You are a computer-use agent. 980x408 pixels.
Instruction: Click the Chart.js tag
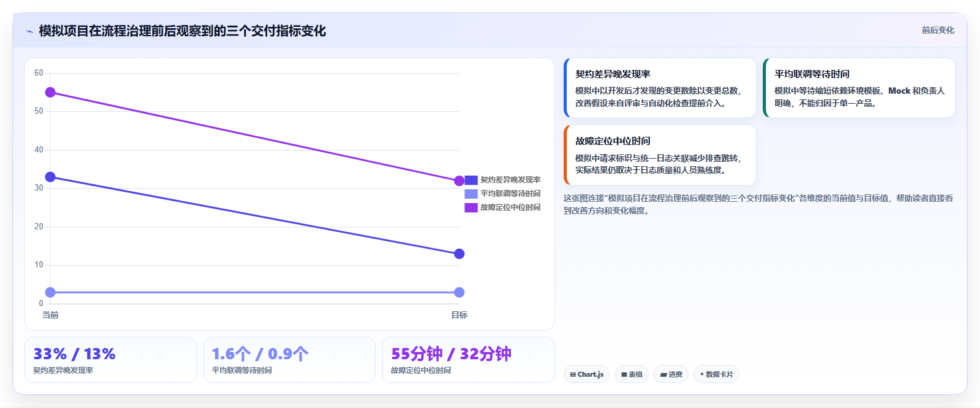pos(587,374)
